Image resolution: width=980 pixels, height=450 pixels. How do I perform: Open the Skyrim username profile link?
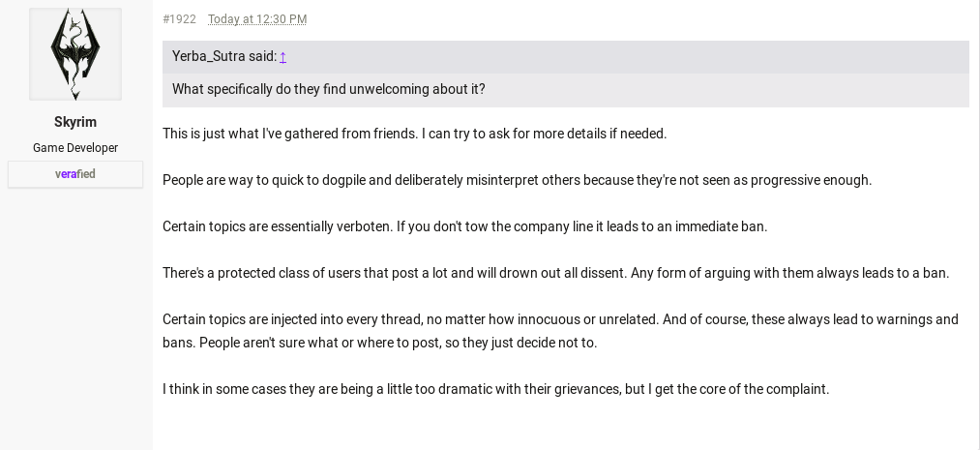(x=75, y=122)
